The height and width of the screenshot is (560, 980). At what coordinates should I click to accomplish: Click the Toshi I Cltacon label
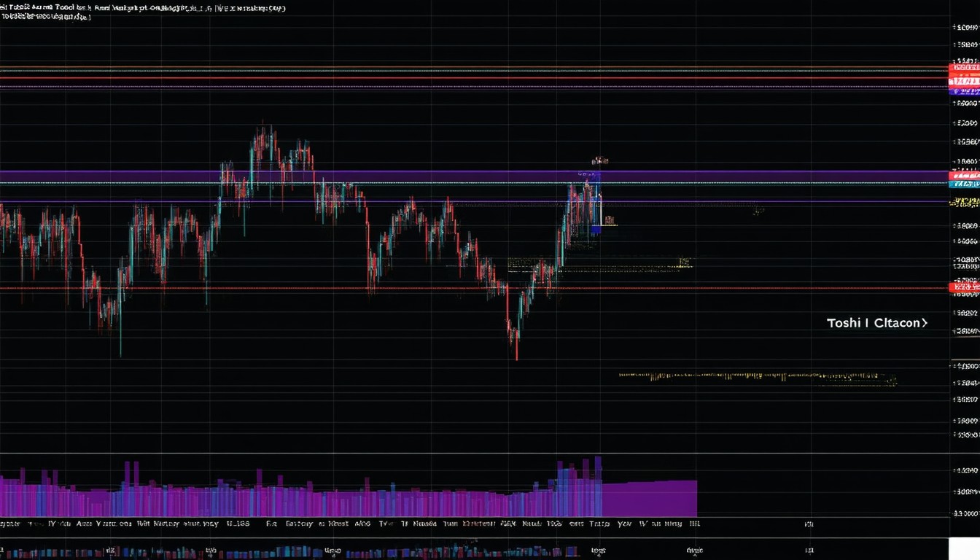pos(873,322)
